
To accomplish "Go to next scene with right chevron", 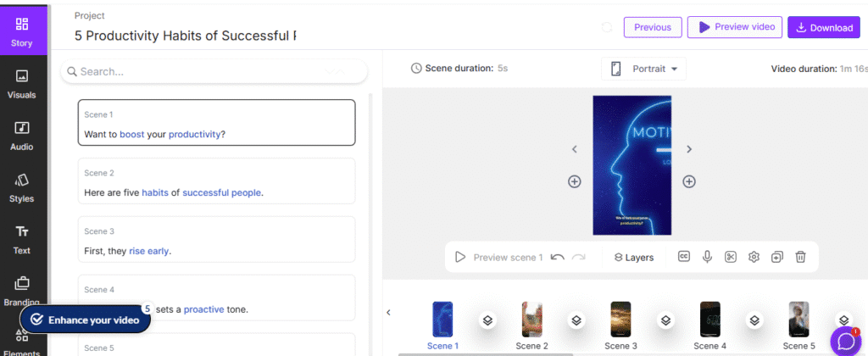I will point(689,149).
